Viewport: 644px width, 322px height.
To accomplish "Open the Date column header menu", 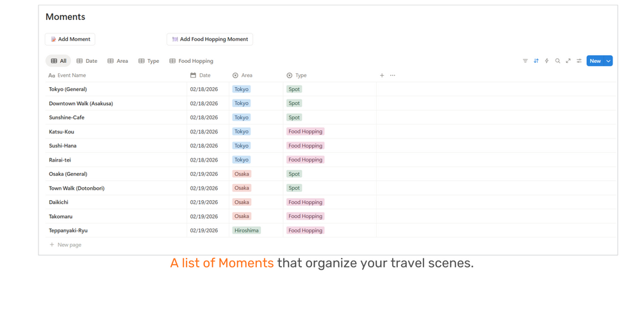I will [x=204, y=76].
